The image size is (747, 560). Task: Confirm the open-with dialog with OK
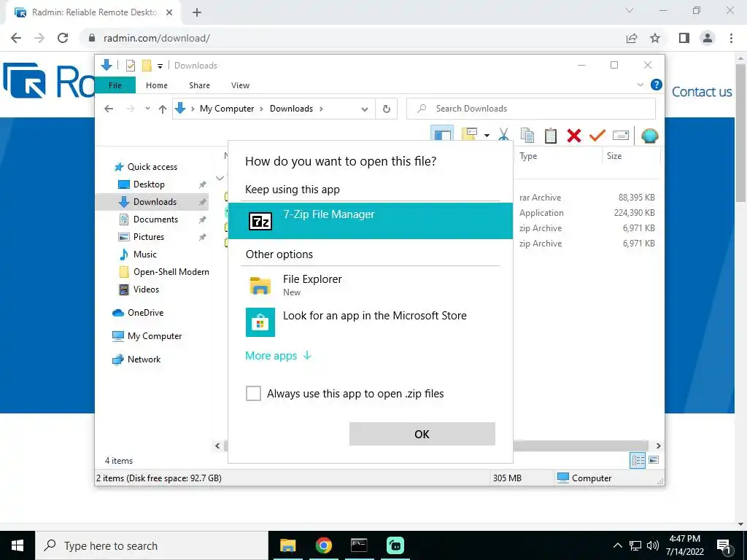click(422, 435)
